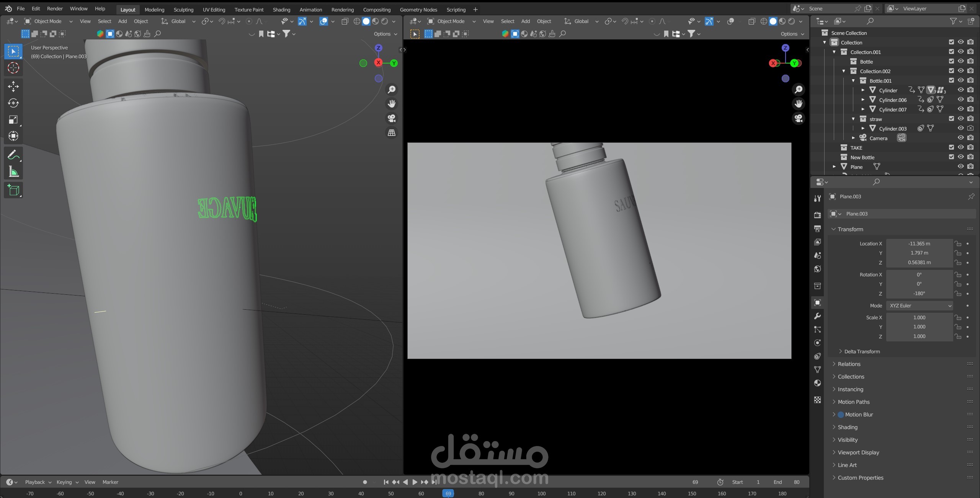Activate the Annotate pencil tool
The height and width of the screenshot is (498, 980).
13,155
